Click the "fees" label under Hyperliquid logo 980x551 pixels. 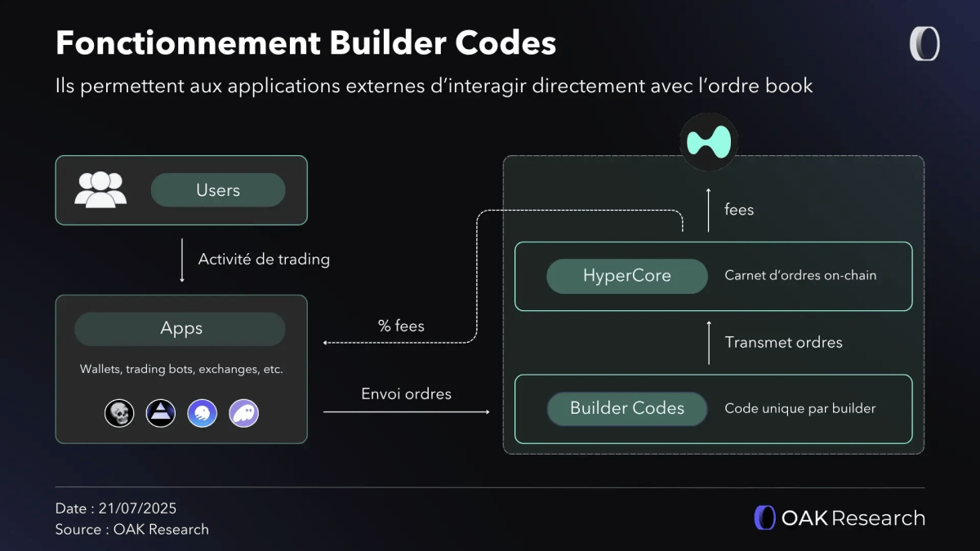click(x=739, y=210)
